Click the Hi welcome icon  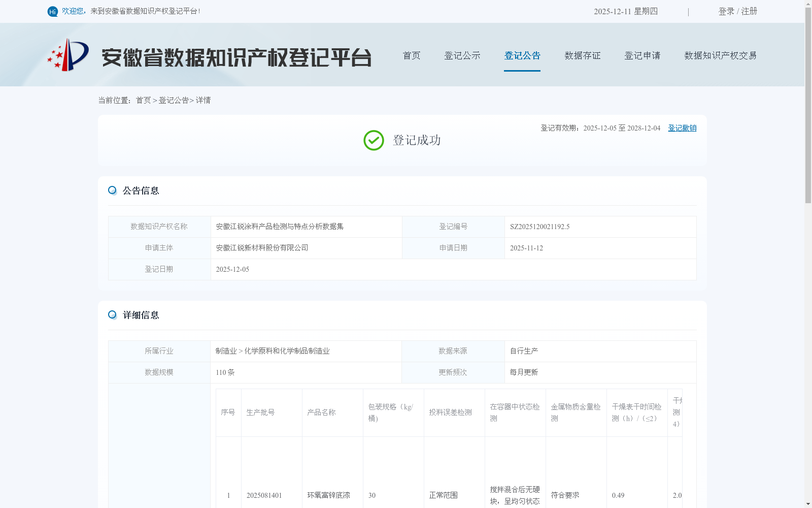click(x=53, y=11)
